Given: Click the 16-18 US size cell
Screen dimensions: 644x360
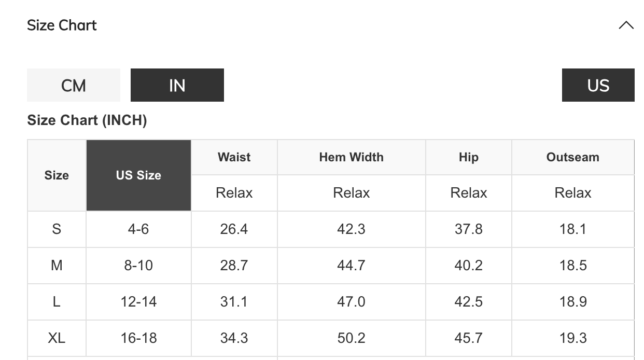Looking at the screenshot, I should pos(138,338).
